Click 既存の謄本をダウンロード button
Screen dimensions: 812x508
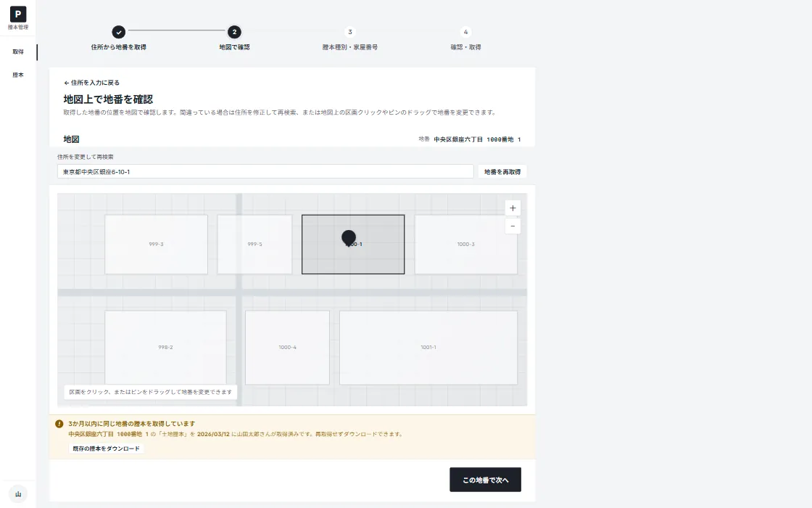tap(106, 448)
